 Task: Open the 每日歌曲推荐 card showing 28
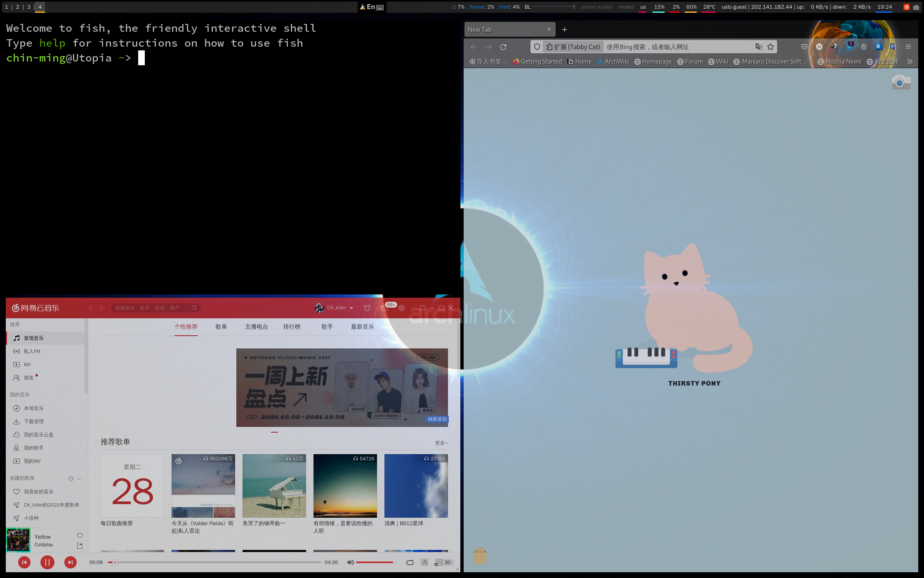click(x=132, y=486)
